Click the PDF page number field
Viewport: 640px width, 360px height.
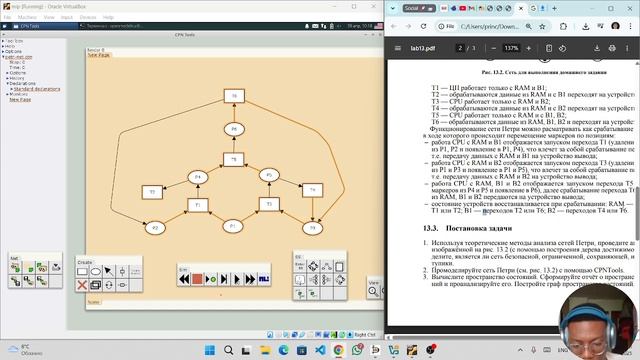[460, 48]
